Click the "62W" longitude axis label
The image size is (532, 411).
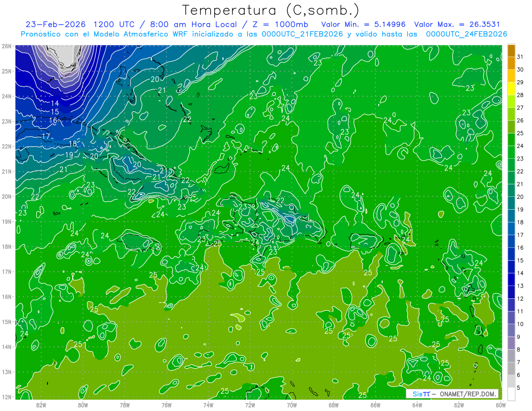tap(459, 405)
